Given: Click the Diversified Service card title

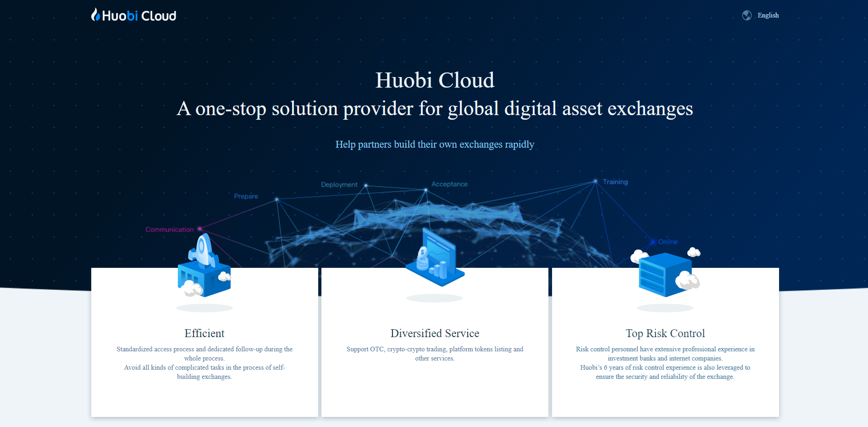Looking at the screenshot, I should point(435,333).
